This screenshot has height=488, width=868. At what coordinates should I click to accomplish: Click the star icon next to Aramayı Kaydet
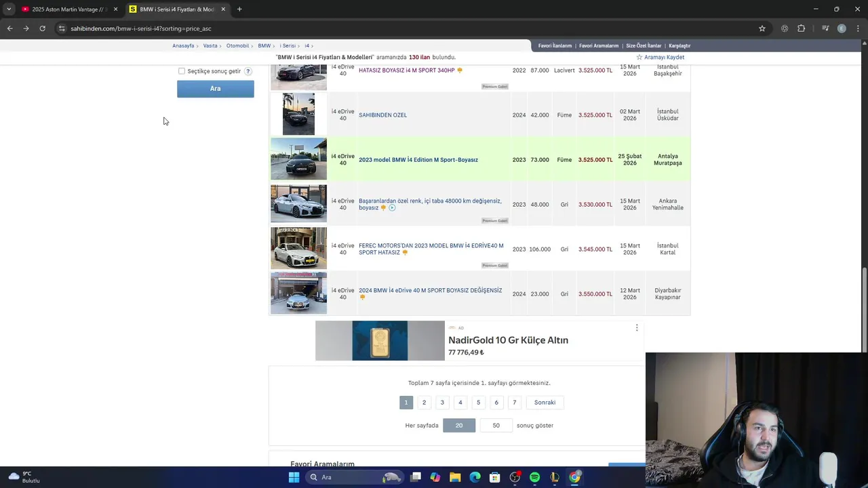pos(639,58)
